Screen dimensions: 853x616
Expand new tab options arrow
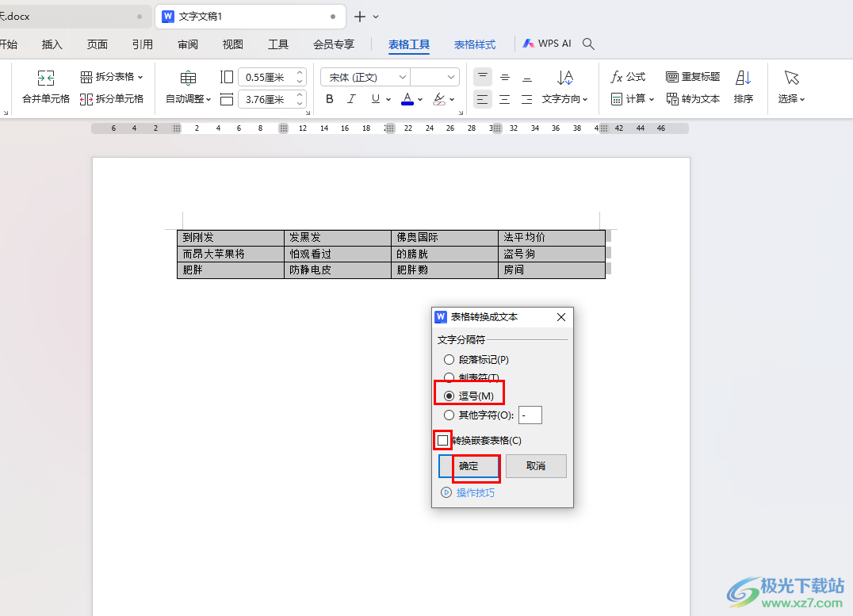click(x=376, y=17)
